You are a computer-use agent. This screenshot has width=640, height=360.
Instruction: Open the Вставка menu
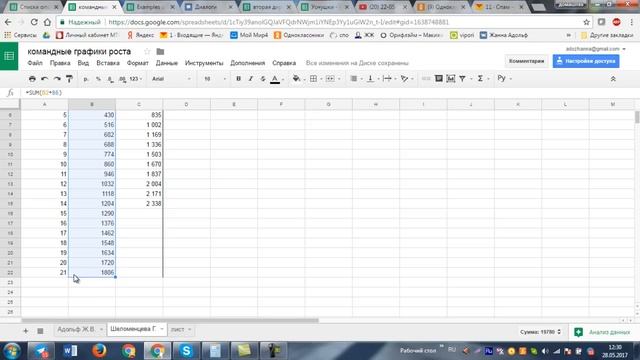[x=108, y=63]
